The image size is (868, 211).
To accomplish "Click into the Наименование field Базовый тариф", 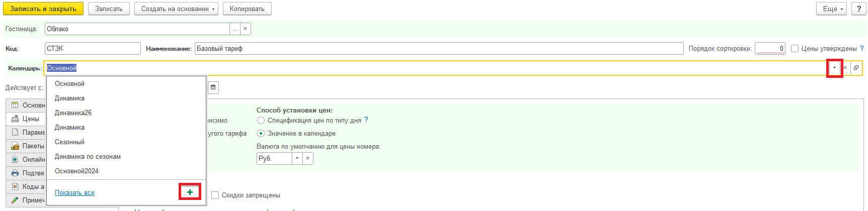I will tap(439, 48).
